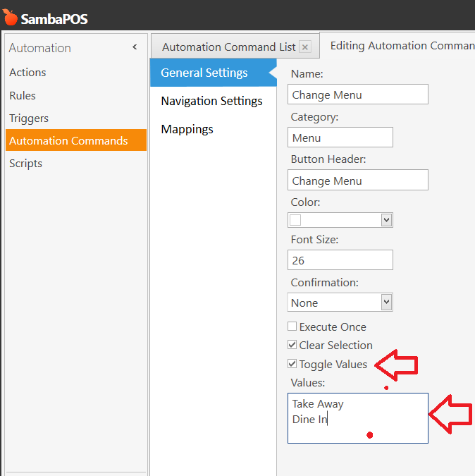Open the Color dropdown arrow
The image size is (475, 476).
385,220
